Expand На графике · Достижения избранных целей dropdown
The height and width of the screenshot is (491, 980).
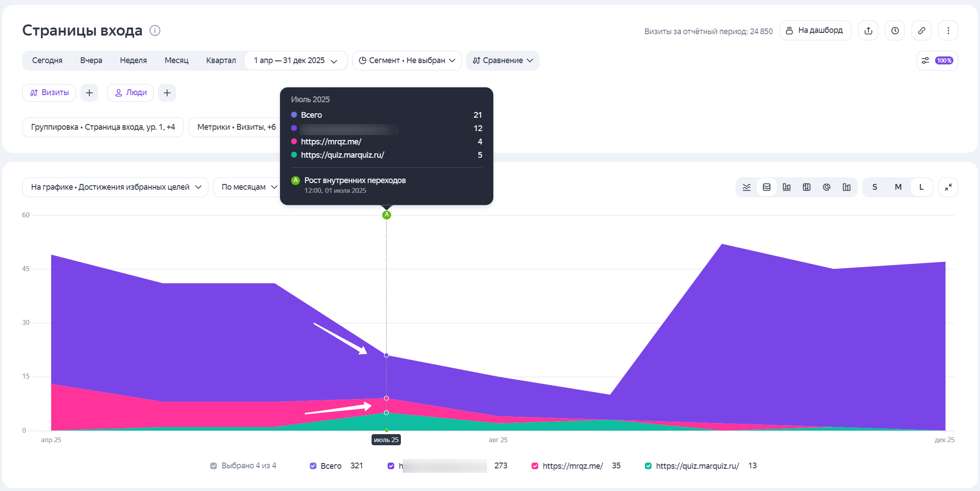point(115,187)
